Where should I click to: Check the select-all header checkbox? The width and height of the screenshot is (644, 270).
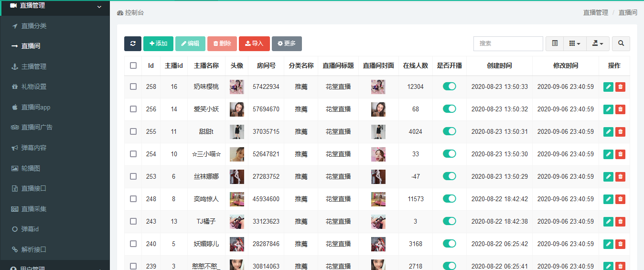pyautogui.click(x=133, y=65)
